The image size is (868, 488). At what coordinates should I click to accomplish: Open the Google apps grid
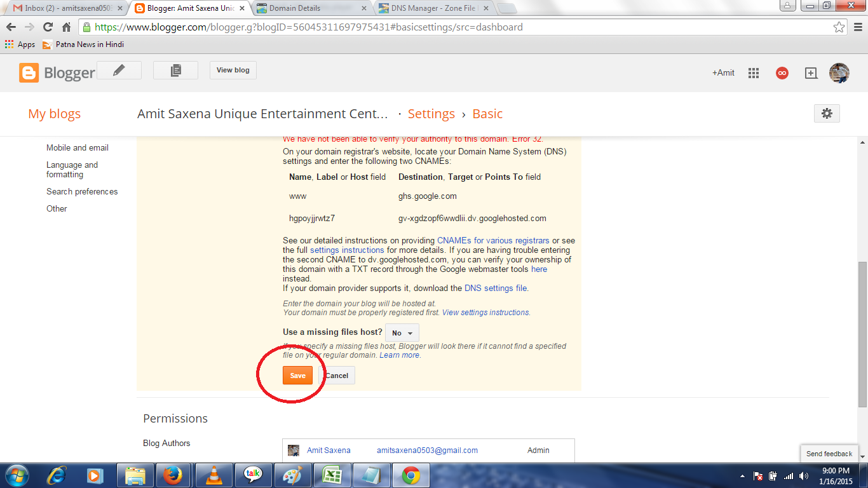click(x=754, y=73)
